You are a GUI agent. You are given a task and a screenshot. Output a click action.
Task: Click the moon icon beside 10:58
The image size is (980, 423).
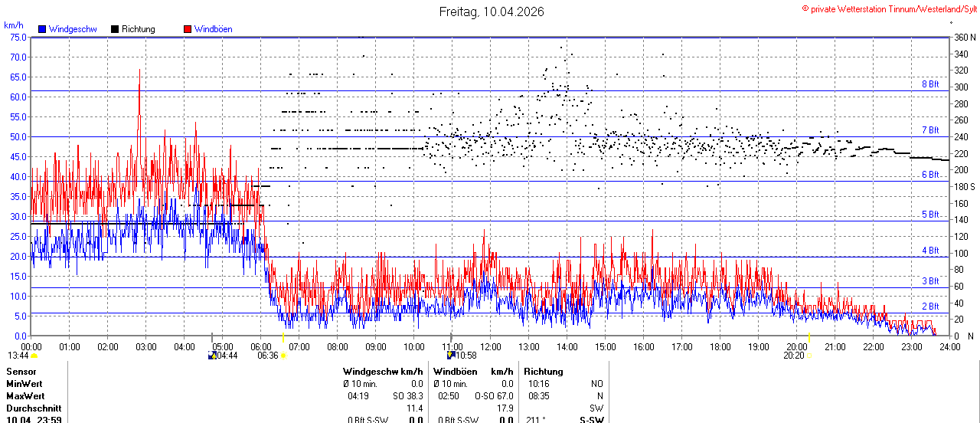pos(452,355)
